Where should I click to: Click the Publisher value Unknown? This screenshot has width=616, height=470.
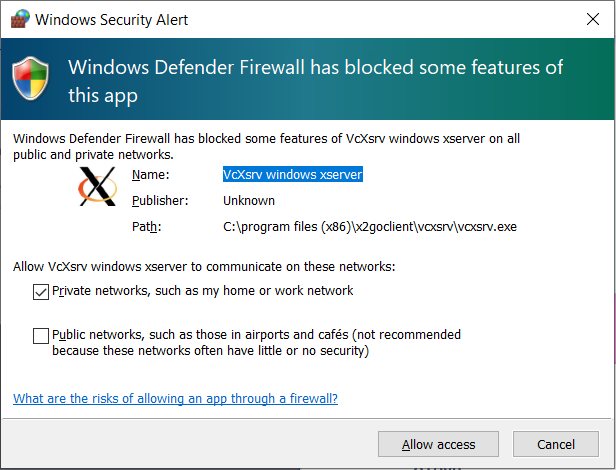point(249,200)
